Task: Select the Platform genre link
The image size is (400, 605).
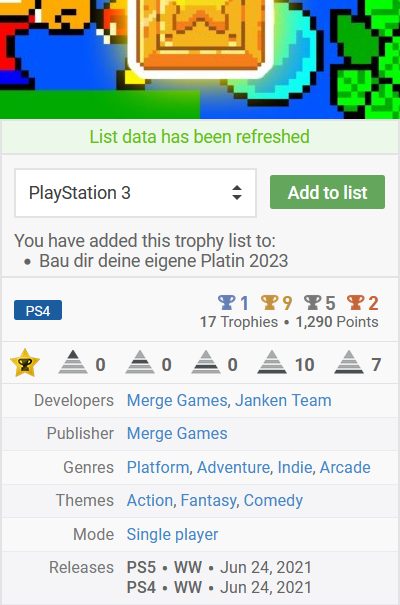Action: coord(158,468)
